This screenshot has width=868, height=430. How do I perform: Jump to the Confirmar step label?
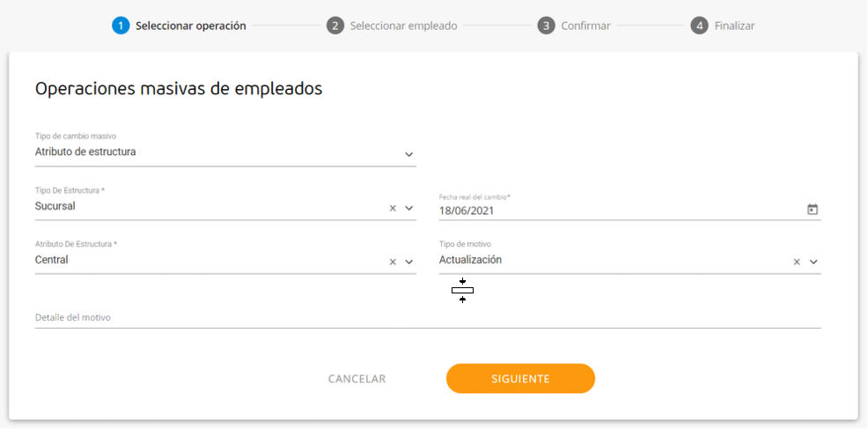(585, 26)
